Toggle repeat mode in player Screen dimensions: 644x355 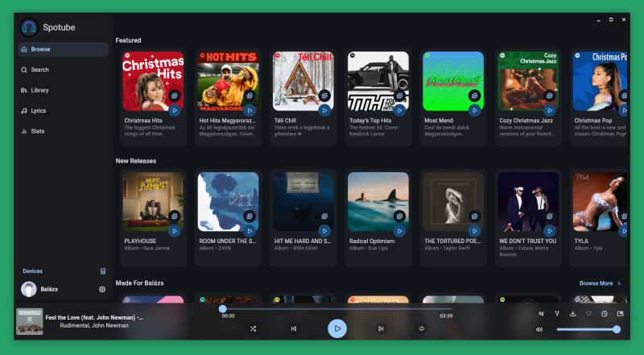point(421,328)
